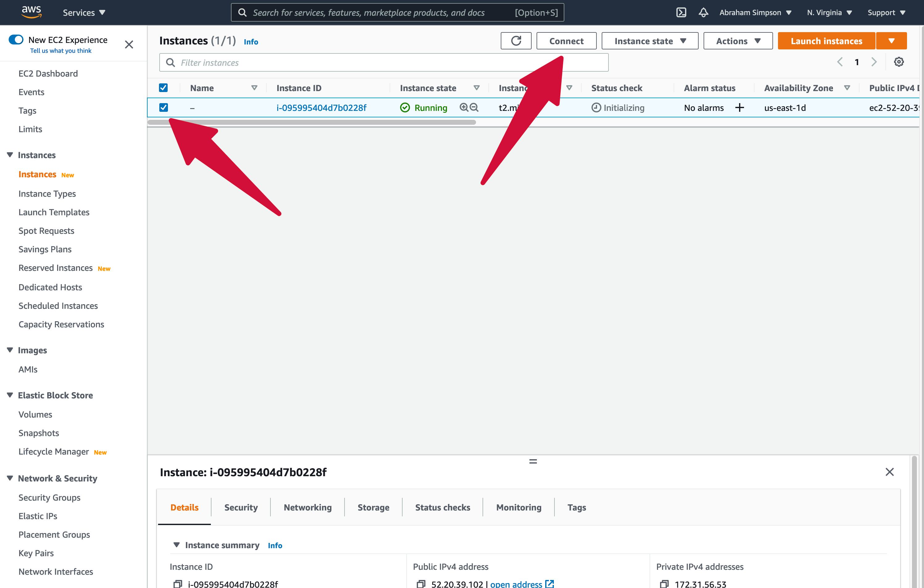Click the AWS logo home icon
The image size is (924, 588).
pos(31,12)
